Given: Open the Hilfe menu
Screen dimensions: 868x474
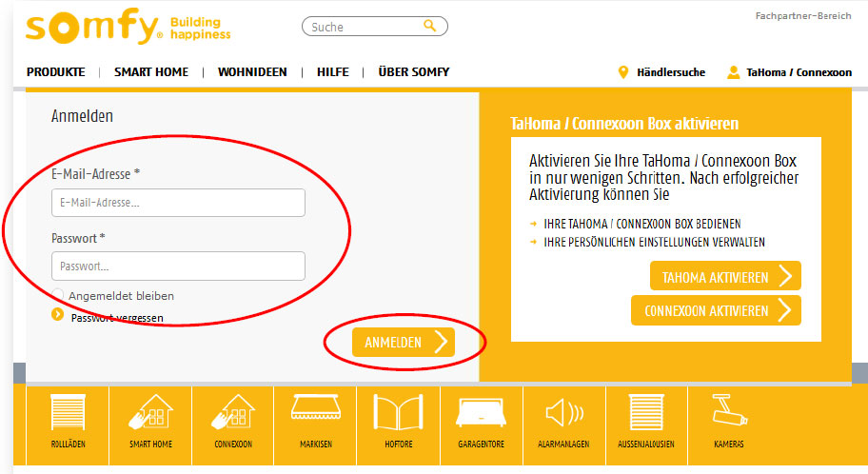Looking at the screenshot, I should (333, 72).
